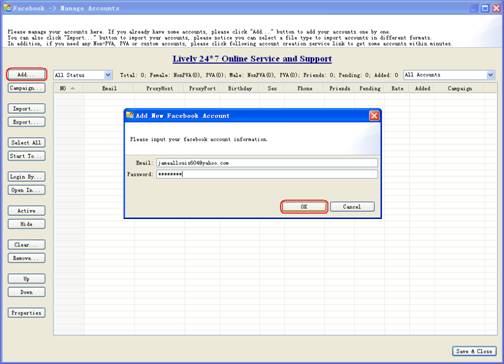504x364 pixels.
Task: Click the Added column header
Action: pos(422,88)
